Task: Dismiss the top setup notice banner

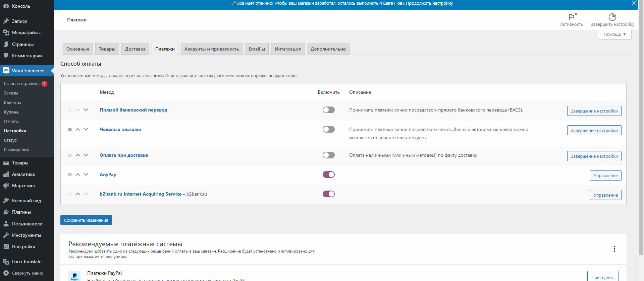Action: 634,3
